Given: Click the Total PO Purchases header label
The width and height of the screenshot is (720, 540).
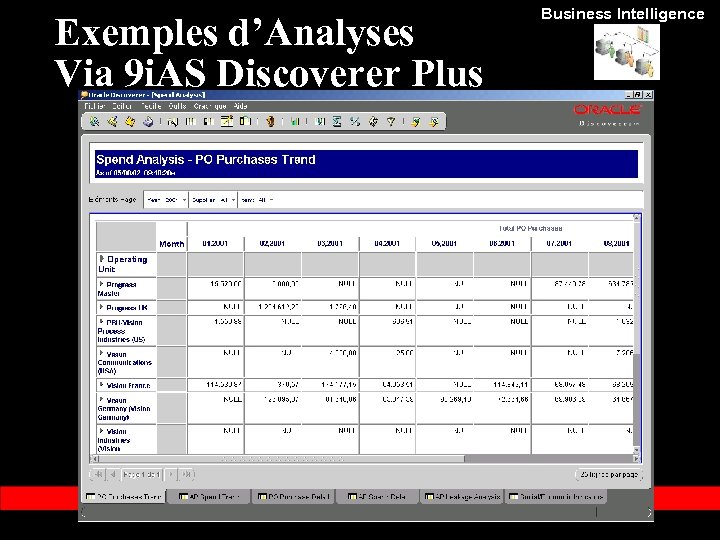Looking at the screenshot, I should tap(530, 228).
